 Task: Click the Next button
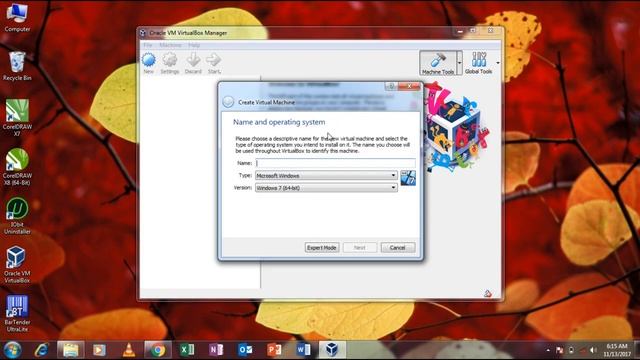[360, 248]
